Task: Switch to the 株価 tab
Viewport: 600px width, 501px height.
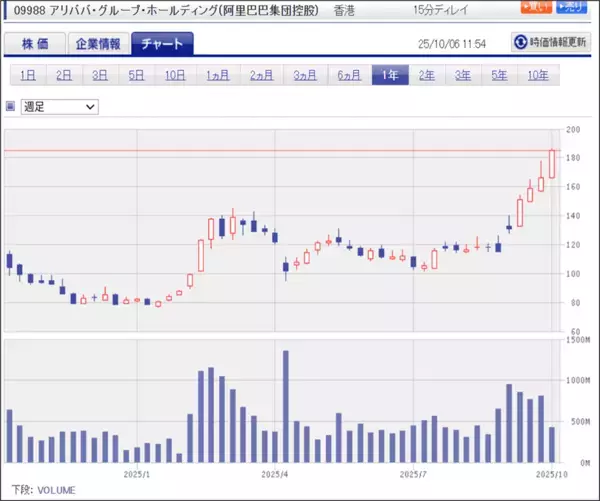Action: click(x=35, y=44)
